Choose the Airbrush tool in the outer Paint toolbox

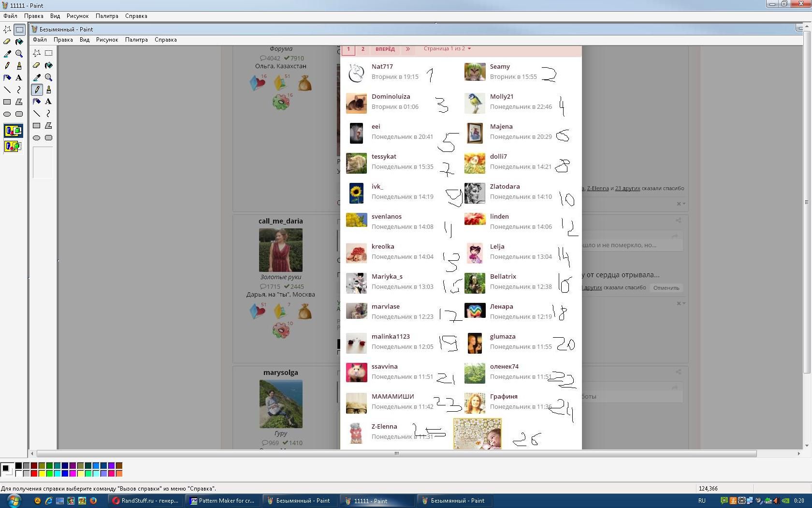[7, 78]
